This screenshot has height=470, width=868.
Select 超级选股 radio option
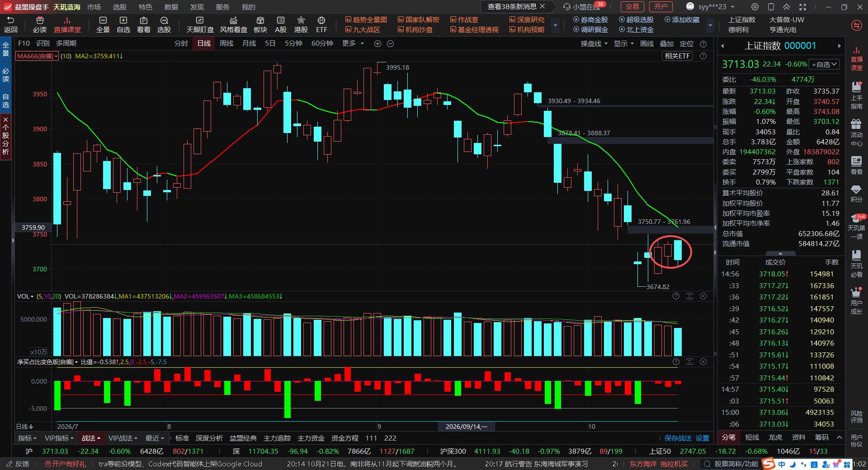(636, 20)
